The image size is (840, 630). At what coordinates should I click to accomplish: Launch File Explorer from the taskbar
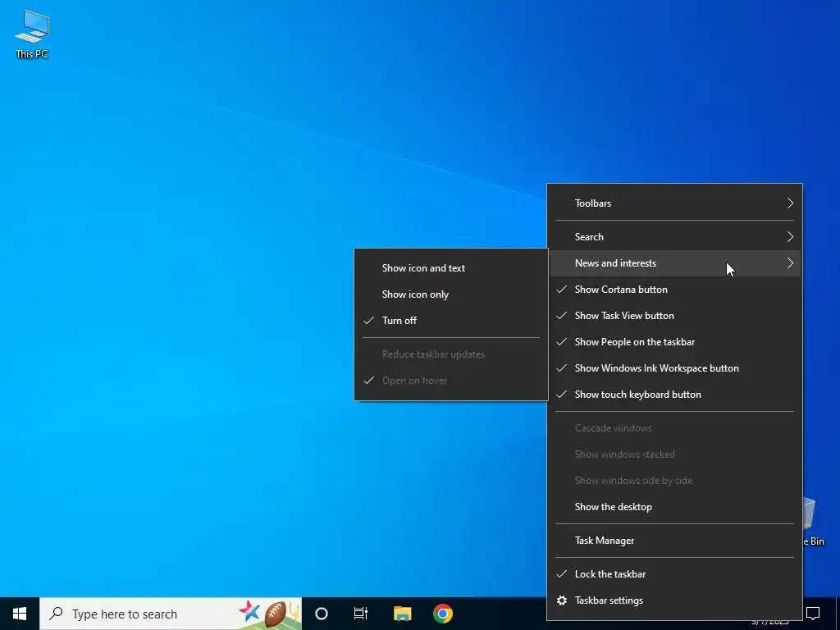(402, 614)
